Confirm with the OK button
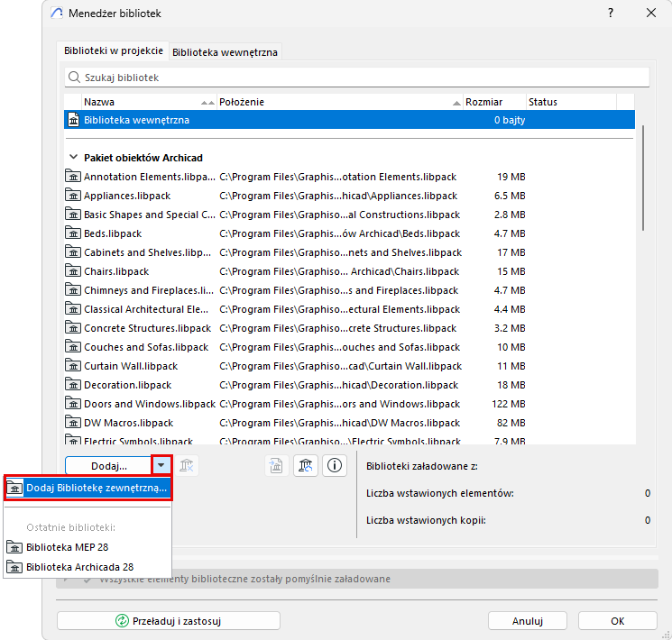This screenshot has height=640, width=672. 617,621
